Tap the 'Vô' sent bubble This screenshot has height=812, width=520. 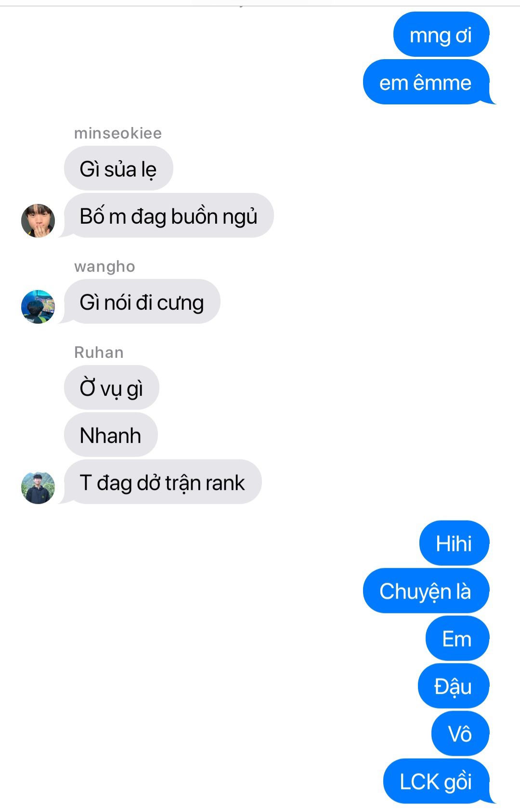[x=460, y=734]
